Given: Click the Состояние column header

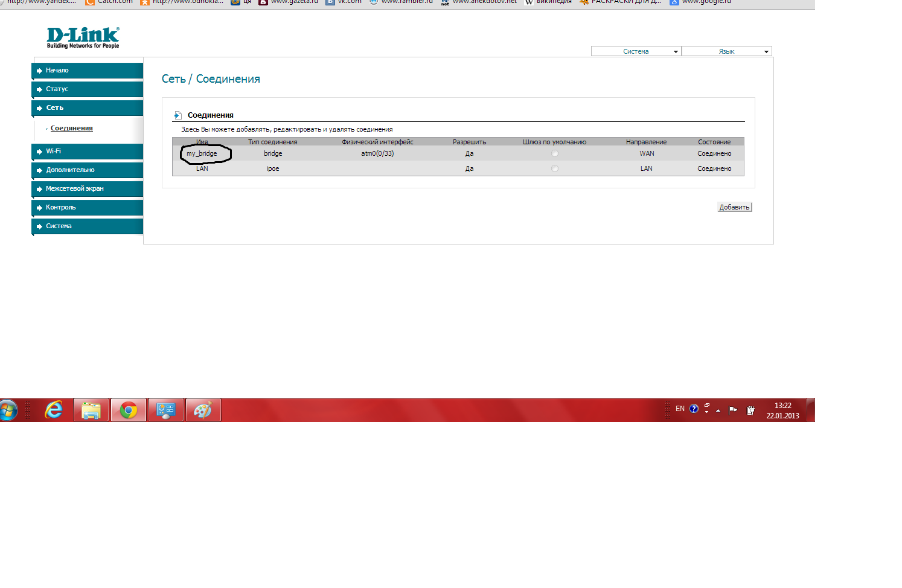Looking at the screenshot, I should coord(714,142).
